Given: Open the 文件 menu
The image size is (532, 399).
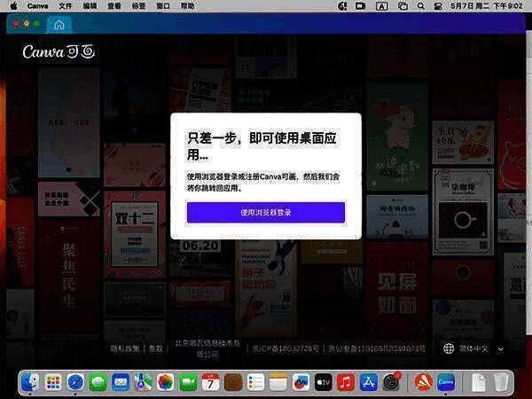Looking at the screenshot, I should [65, 6].
